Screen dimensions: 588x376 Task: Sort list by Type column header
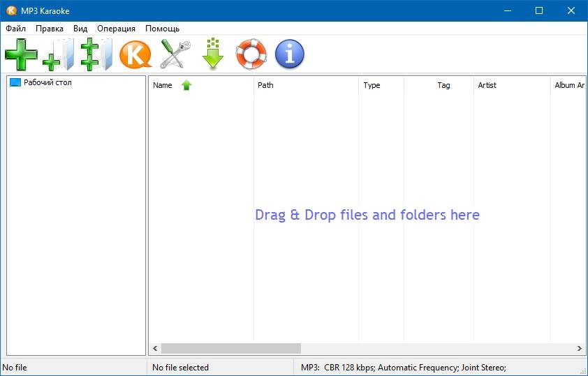[x=381, y=85]
